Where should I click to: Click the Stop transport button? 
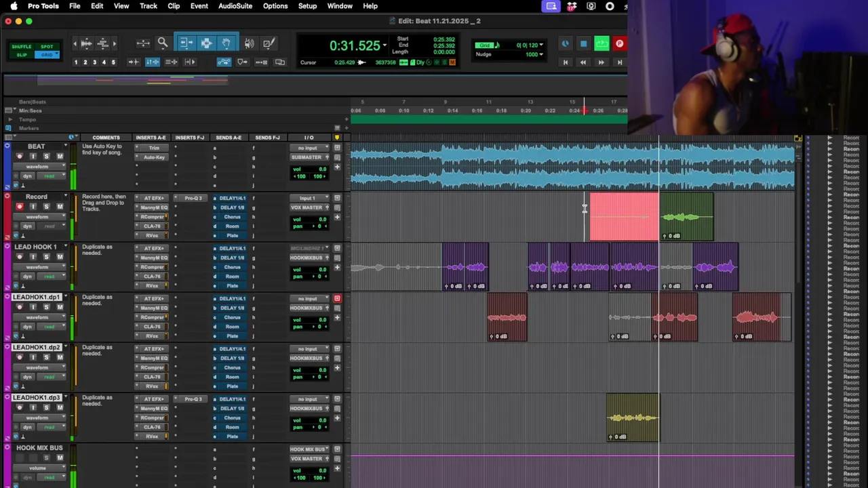583,44
